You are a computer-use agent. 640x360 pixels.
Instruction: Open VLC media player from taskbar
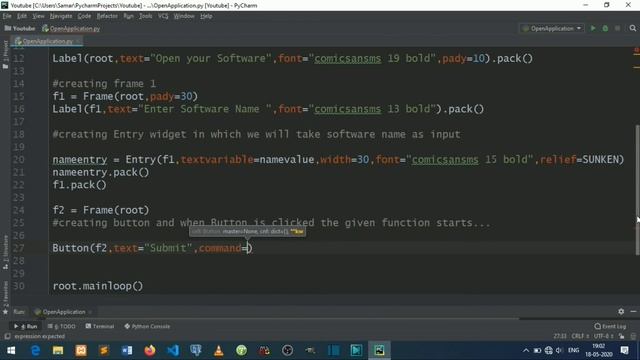218,350
